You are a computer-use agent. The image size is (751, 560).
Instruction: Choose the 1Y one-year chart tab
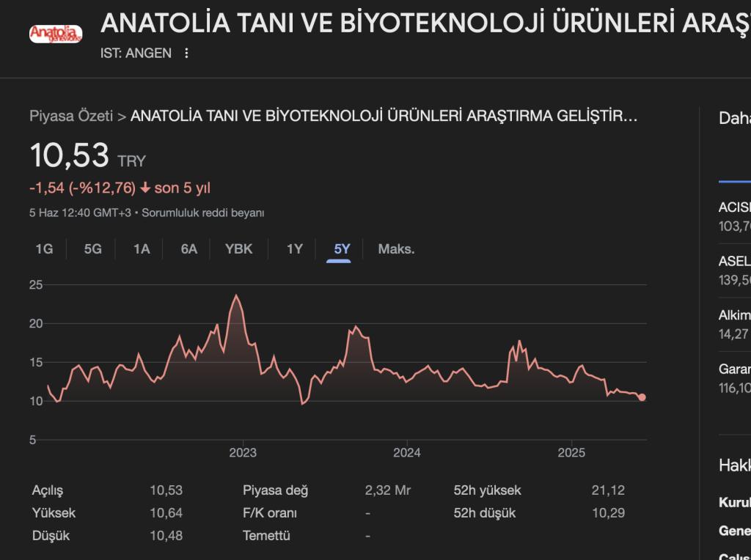(x=295, y=249)
